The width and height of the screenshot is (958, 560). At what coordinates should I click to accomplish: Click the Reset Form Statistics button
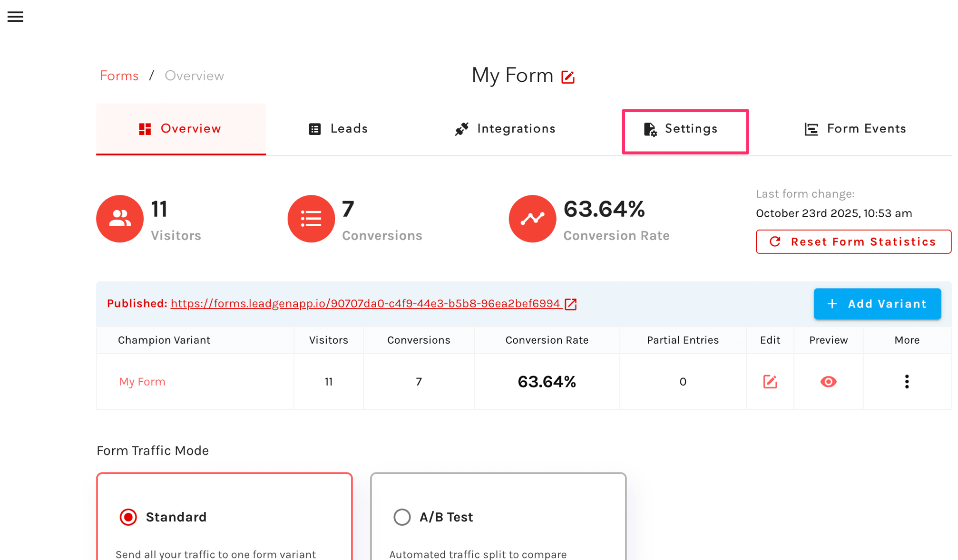click(853, 242)
